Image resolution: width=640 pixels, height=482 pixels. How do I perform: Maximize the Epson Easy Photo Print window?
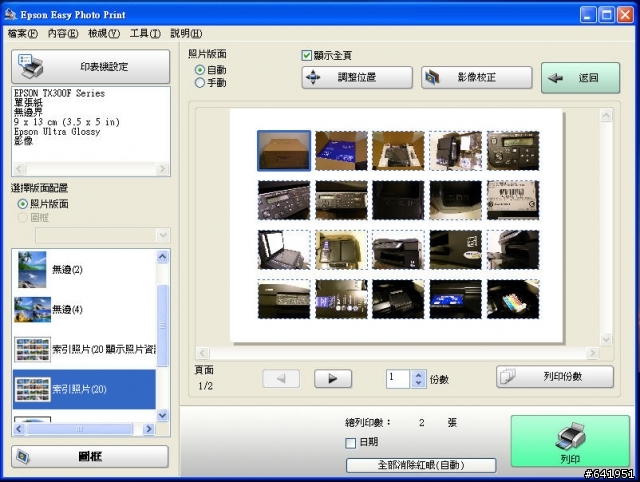[607, 15]
